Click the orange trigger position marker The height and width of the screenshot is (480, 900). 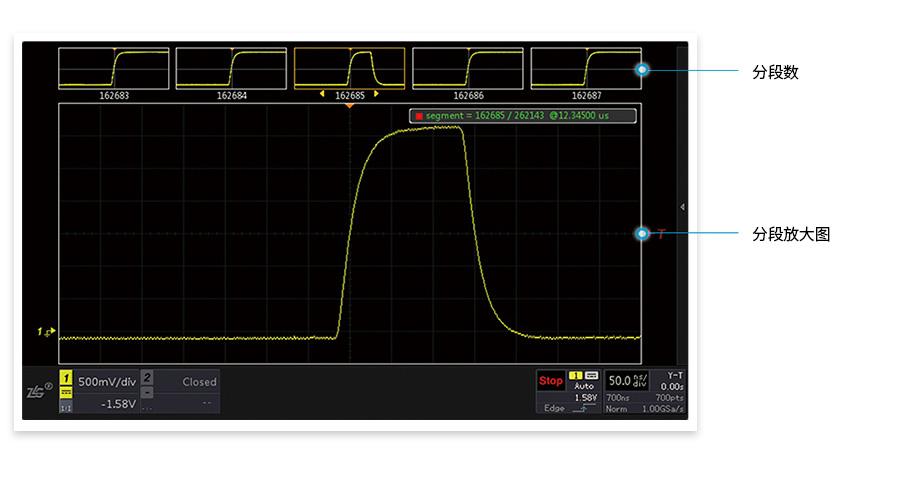349,105
